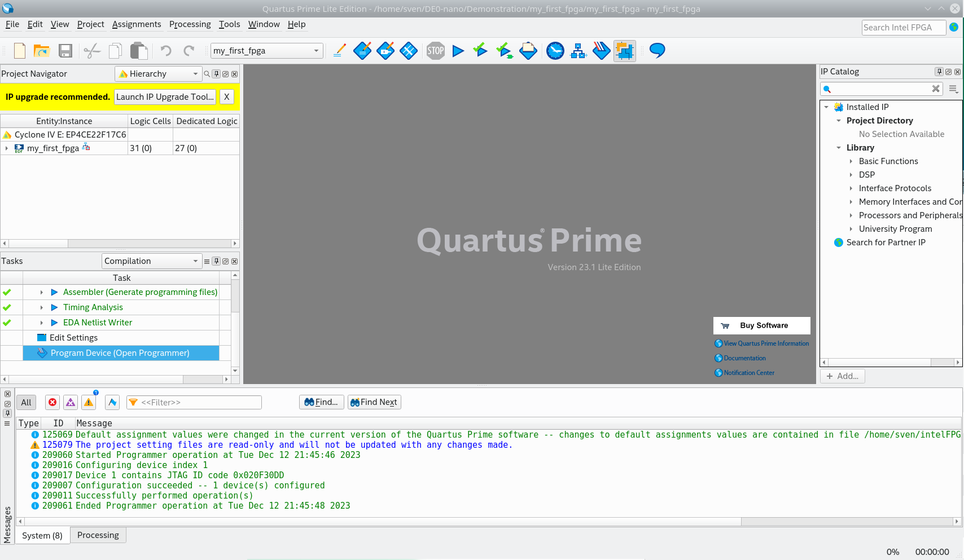Click the Buy Software button
The image size is (964, 560).
point(762,325)
